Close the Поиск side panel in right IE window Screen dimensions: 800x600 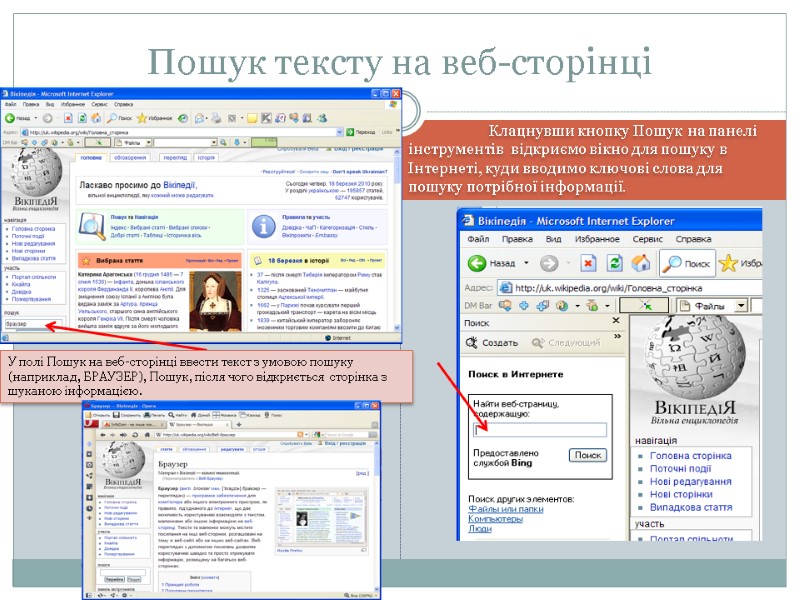coord(616,320)
